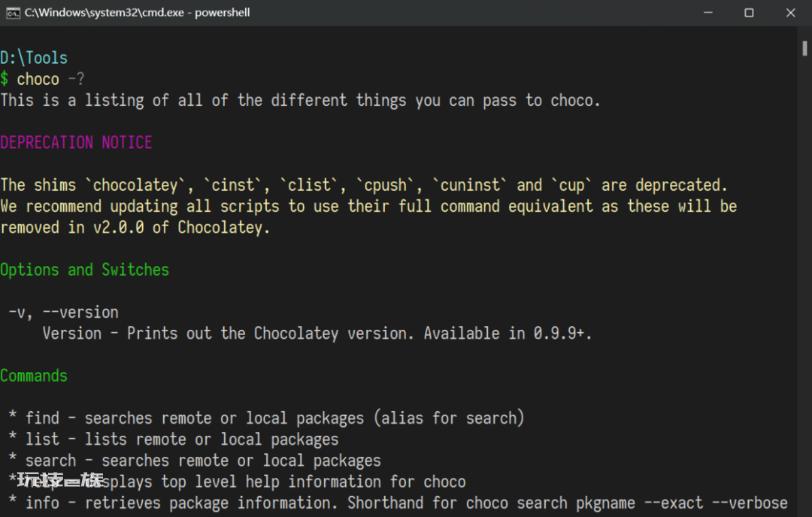Click the '-v, --version' option line
The image size is (812, 517).
click(64, 312)
